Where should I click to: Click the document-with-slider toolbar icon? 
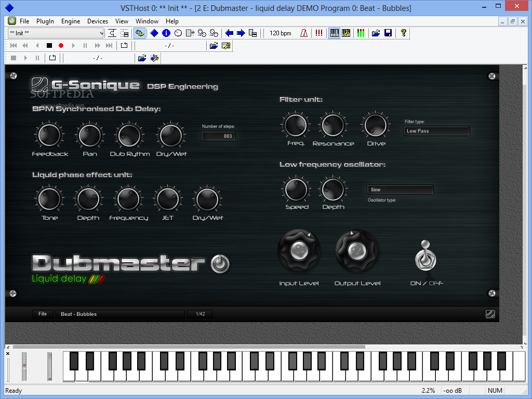(190, 33)
